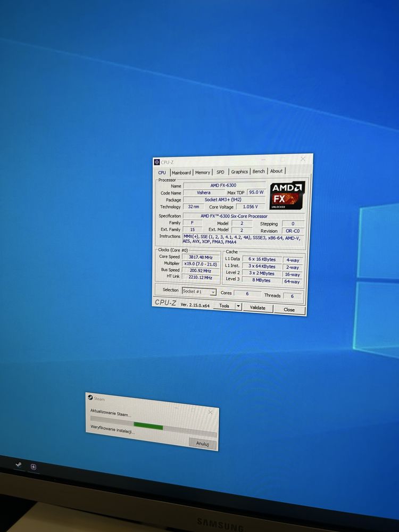Image resolution: width=399 pixels, height=532 pixels.
Task: Click the AMD FX Unlocked processor logo
Action: [287, 195]
